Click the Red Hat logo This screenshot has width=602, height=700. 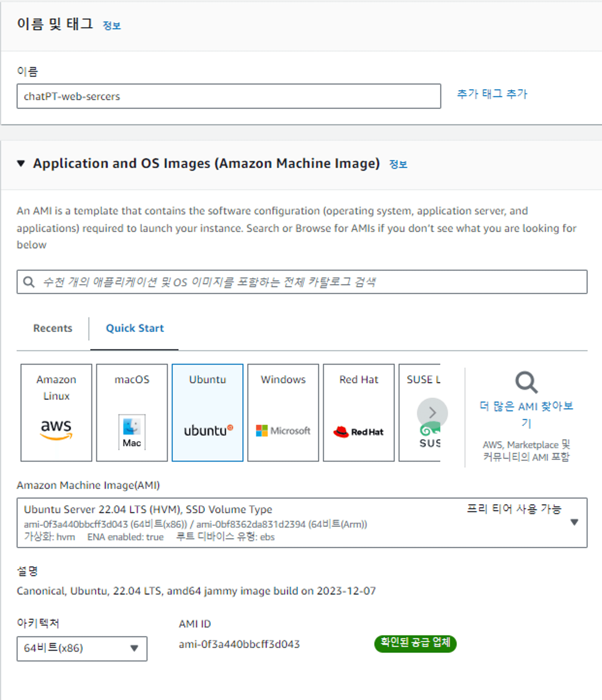358,432
